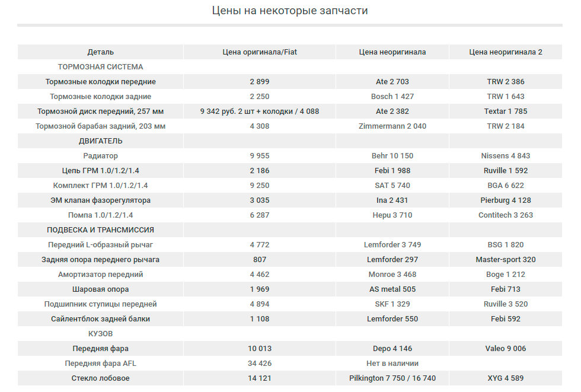Screen dimensions: 581x392
Task: Click the "Тормозные колодки передние" row name
Action: tap(100, 82)
